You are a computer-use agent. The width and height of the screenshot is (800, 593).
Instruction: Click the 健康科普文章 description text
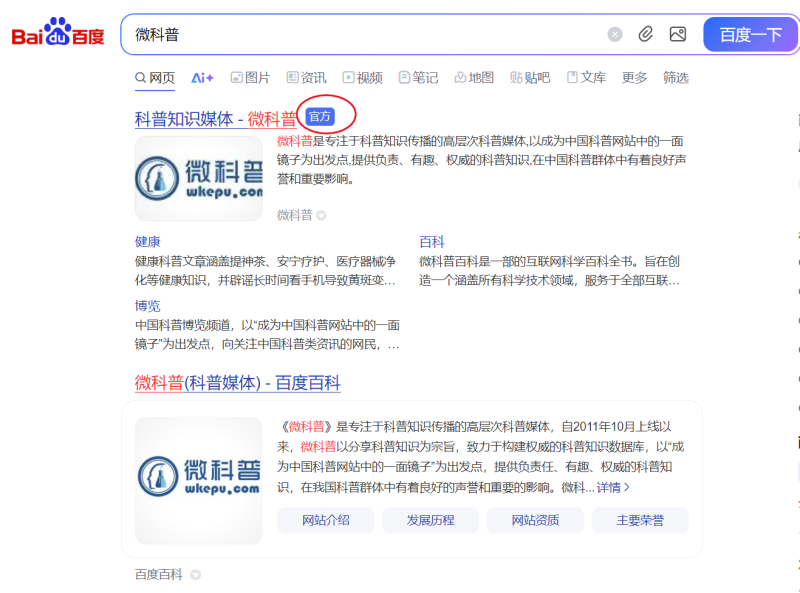(x=265, y=271)
